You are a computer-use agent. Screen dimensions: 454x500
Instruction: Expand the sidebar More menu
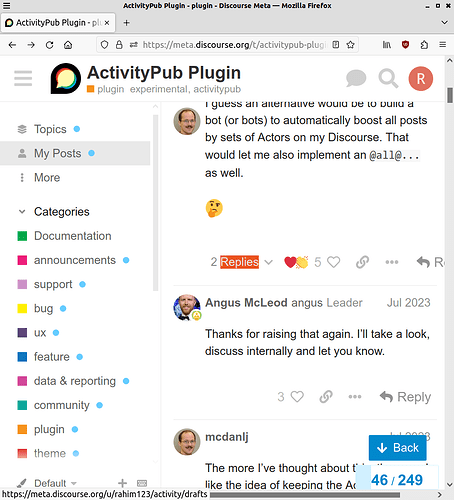point(47,177)
